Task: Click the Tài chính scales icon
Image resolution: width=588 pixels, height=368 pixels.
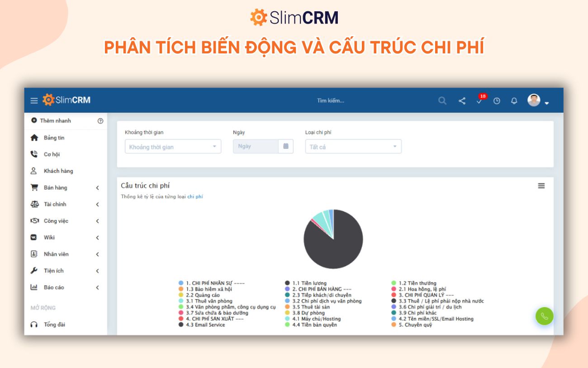Action: click(34, 204)
